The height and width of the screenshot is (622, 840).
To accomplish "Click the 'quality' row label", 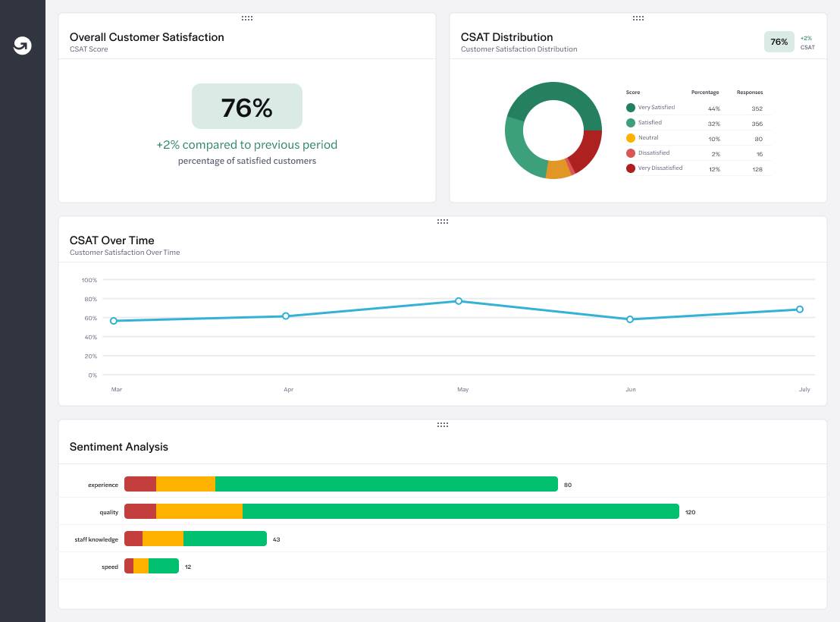I will click(x=108, y=512).
